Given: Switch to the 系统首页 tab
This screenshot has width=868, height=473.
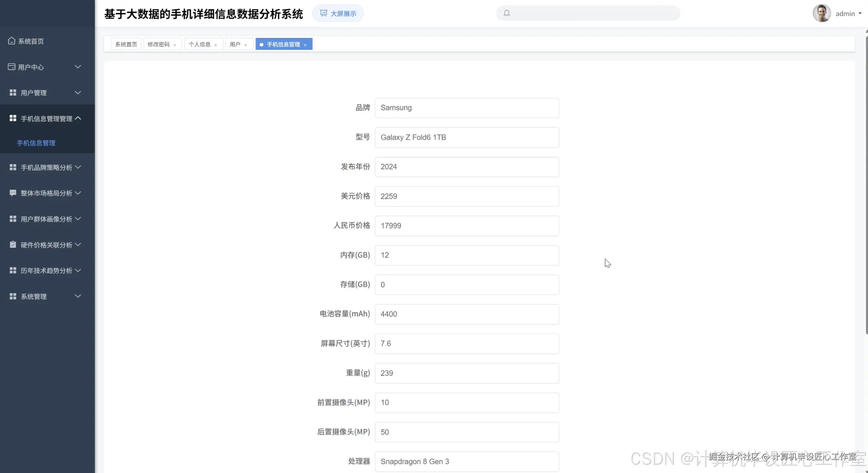Looking at the screenshot, I should [x=126, y=44].
